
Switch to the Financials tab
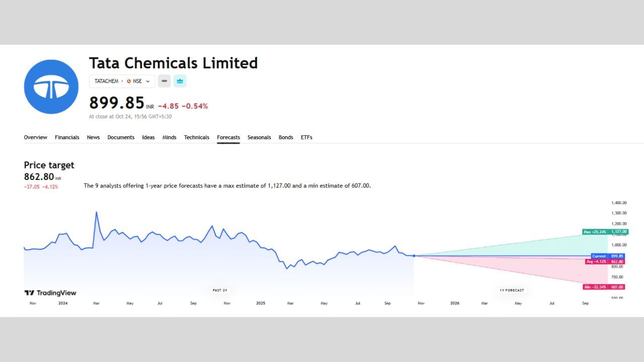click(67, 137)
